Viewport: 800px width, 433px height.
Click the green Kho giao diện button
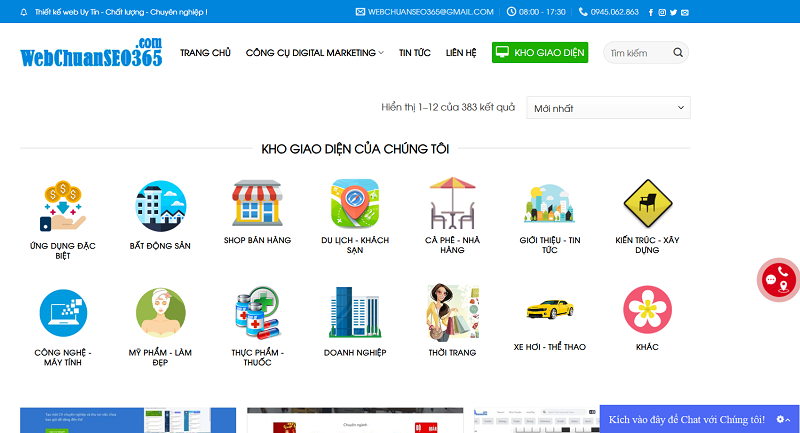click(540, 53)
